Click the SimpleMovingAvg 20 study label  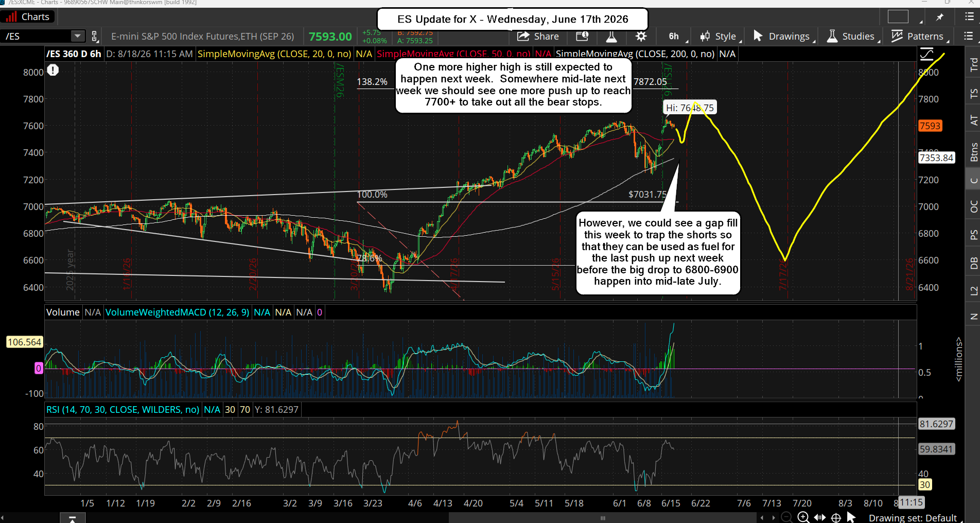pos(274,54)
